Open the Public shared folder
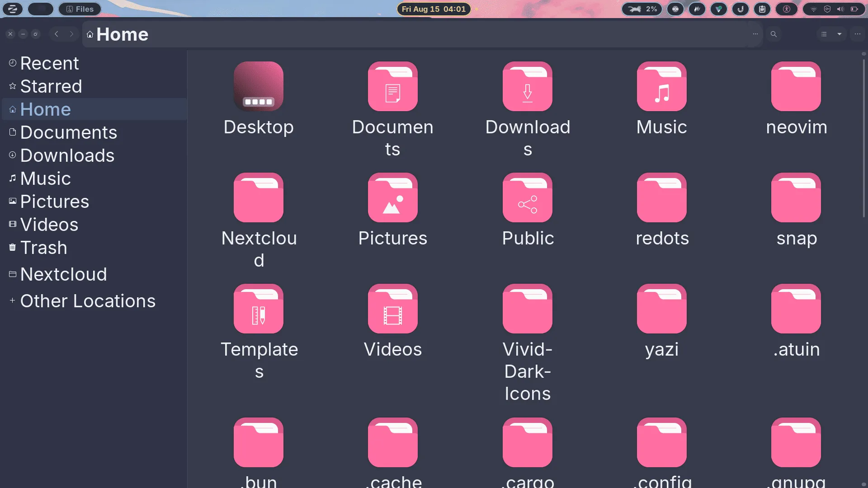 [527, 198]
